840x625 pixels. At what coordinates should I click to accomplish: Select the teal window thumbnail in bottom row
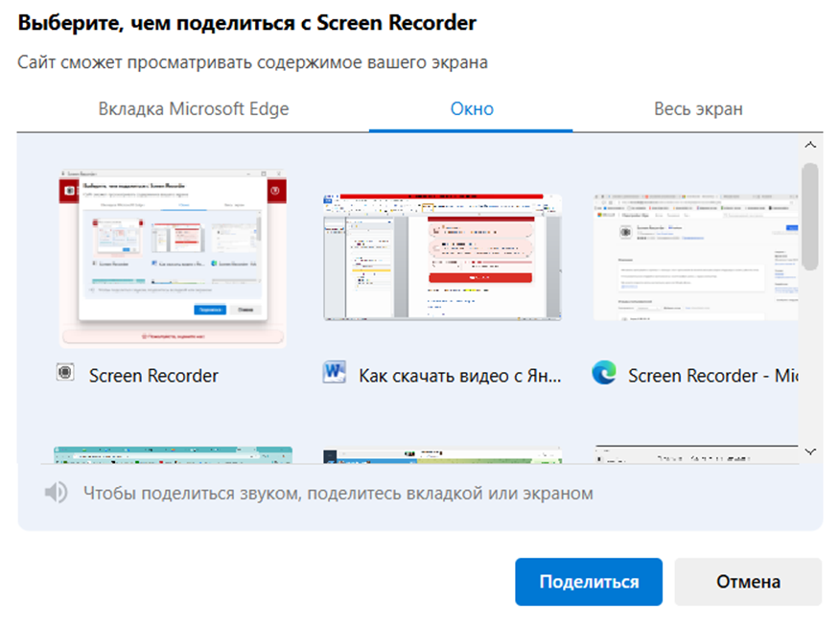coord(173,454)
